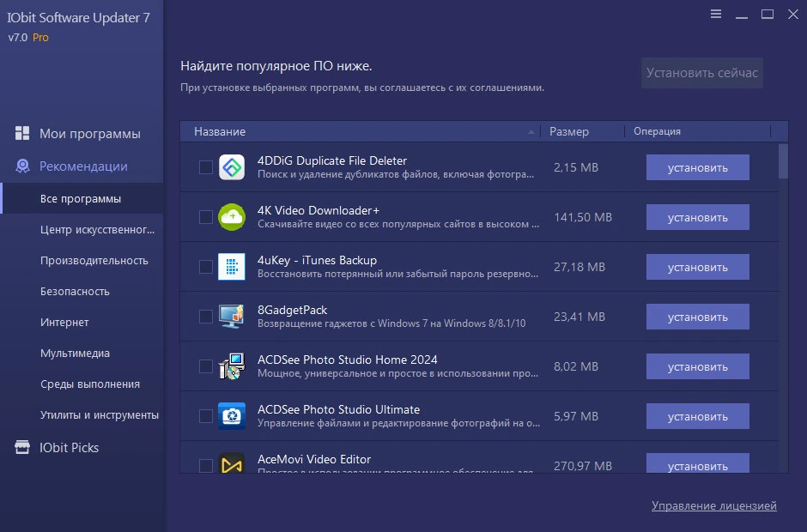Click the IObit Picks store icon

point(22,447)
